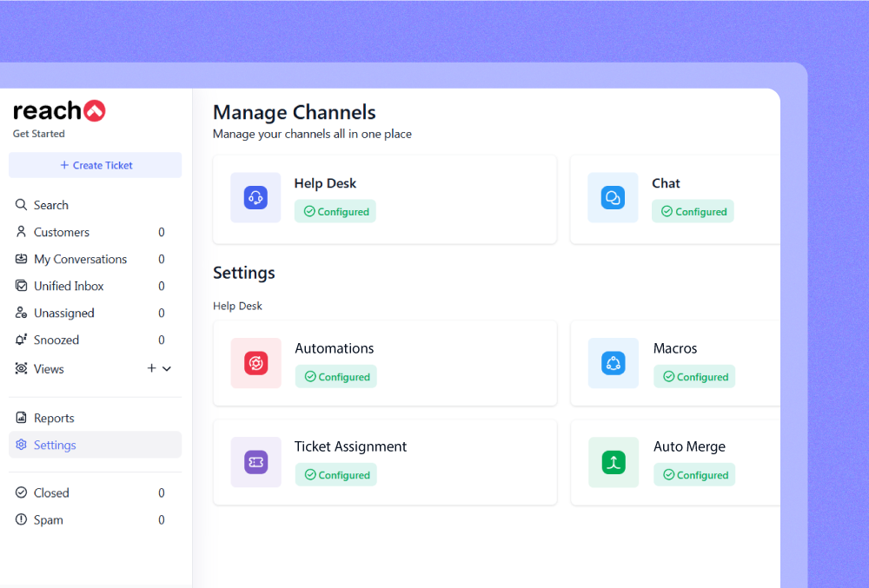Image resolution: width=869 pixels, height=588 pixels.
Task: Click the plus icon next to Views
Action: coord(151,368)
